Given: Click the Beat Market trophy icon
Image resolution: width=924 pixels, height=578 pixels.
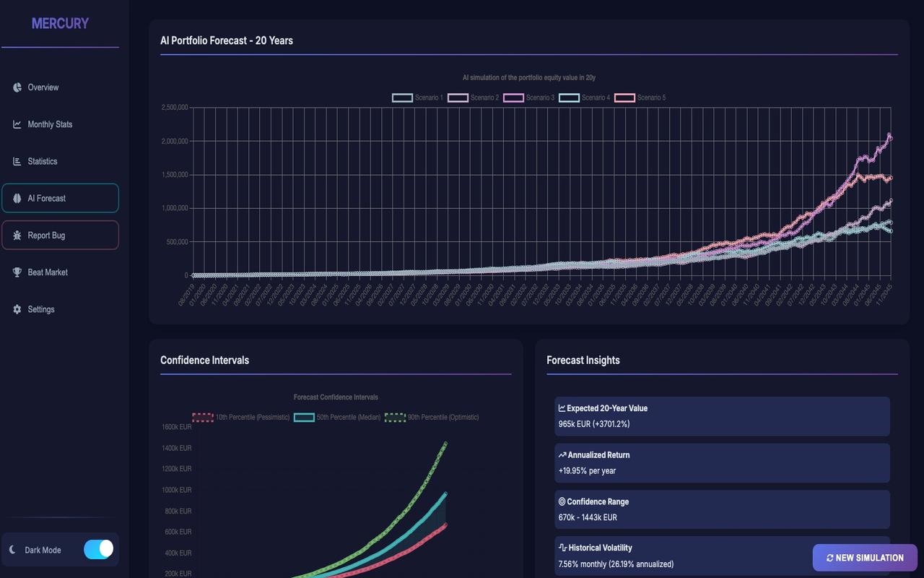Looking at the screenshot, I should coord(17,272).
